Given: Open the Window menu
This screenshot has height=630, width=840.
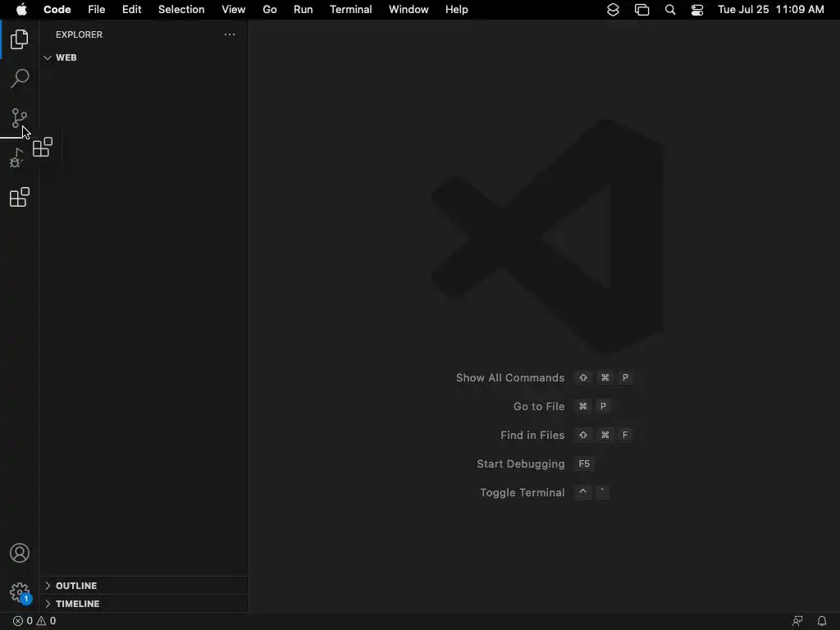Looking at the screenshot, I should tap(409, 10).
